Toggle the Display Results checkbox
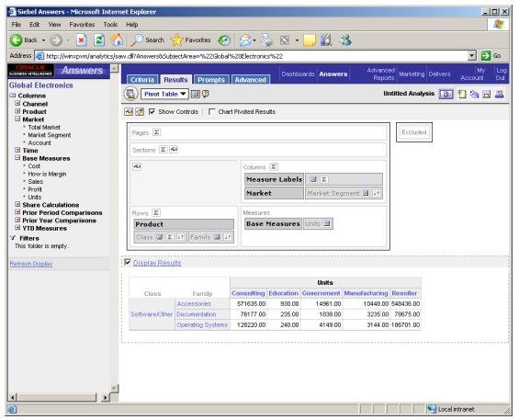 click(x=128, y=262)
